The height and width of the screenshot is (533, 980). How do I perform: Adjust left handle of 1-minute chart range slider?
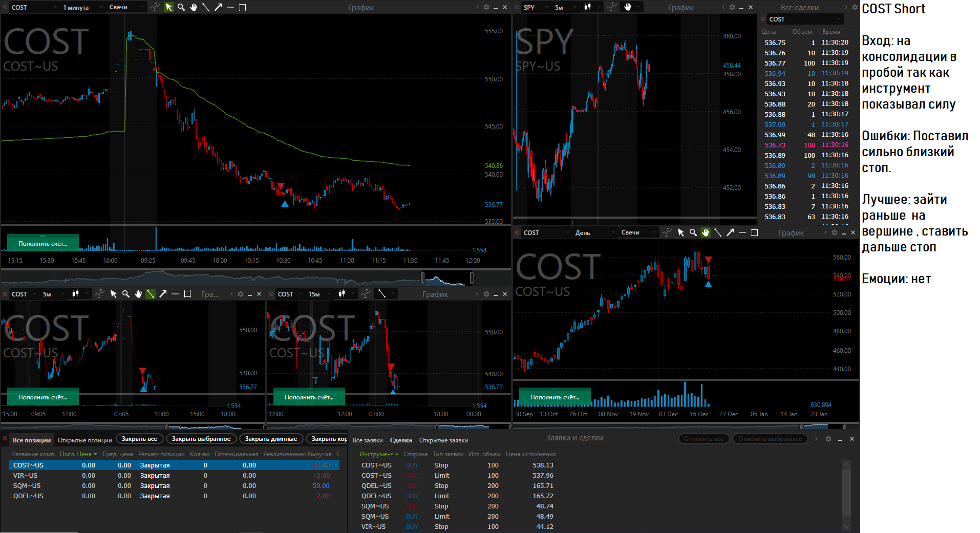click(x=422, y=278)
